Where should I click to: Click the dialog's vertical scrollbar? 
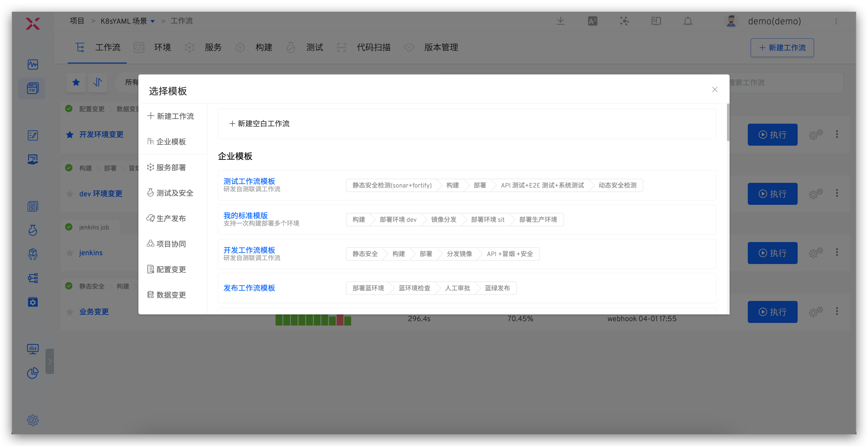[x=728, y=122]
